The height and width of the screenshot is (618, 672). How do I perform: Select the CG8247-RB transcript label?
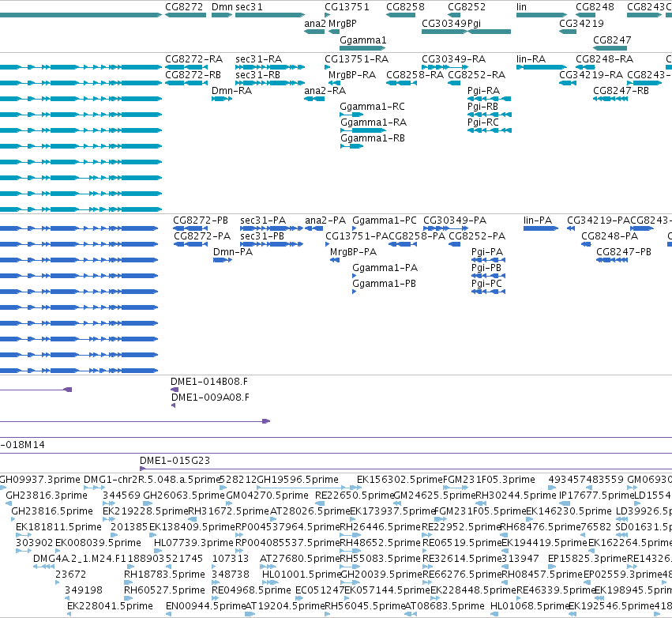point(621,91)
